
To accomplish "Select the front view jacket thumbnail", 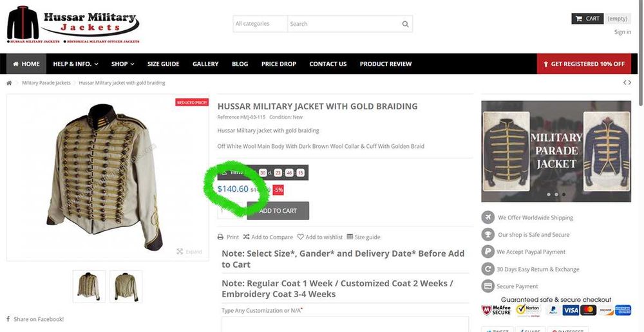I will point(89,286).
